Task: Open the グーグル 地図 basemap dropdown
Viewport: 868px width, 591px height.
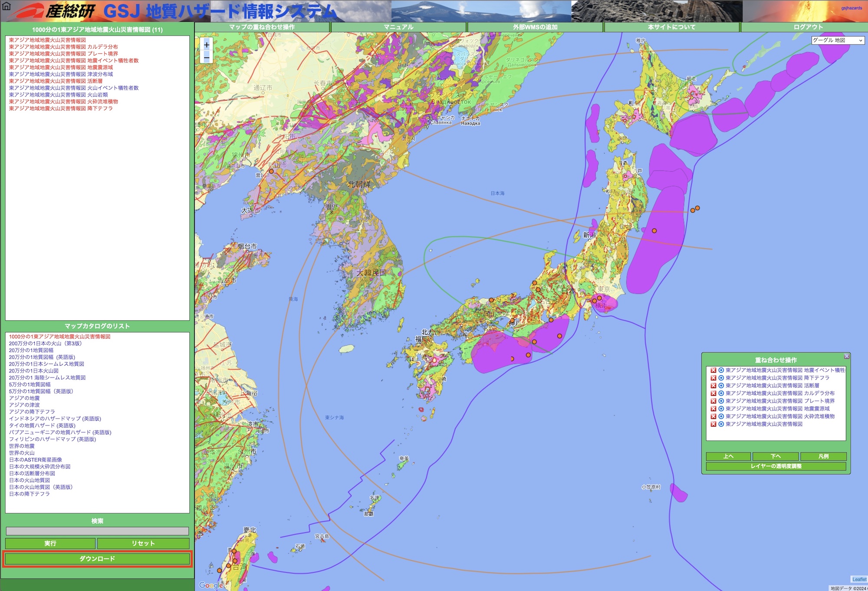Action: coord(838,40)
